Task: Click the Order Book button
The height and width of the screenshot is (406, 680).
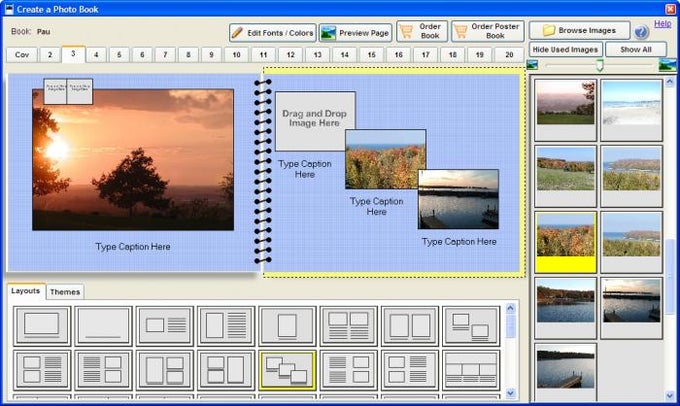Action: click(x=422, y=31)
